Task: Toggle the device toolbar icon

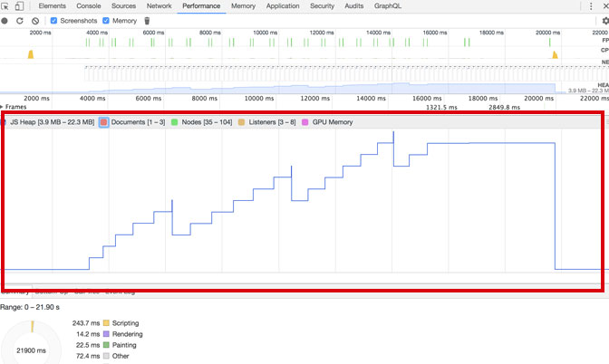Action: pyautogui.click(x=20, y=6)
